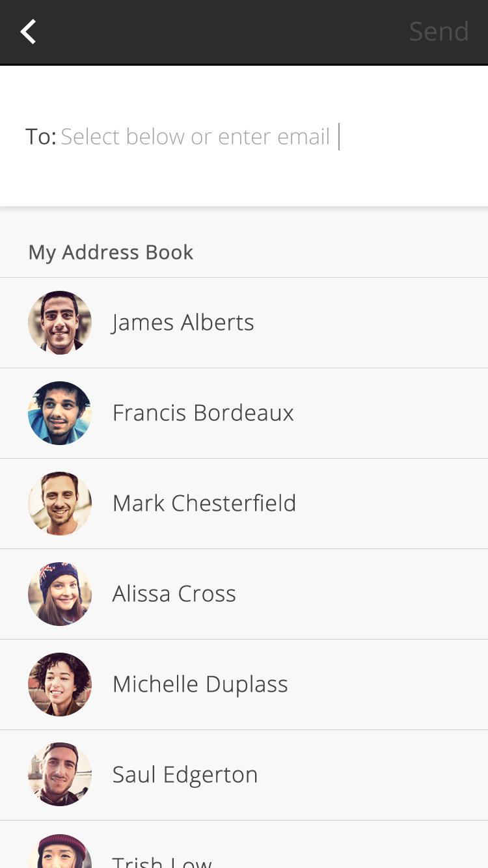488x868 pixels.
Task: Tap Trish Low's partially visible avatar
Action: [x=60, y=852]
